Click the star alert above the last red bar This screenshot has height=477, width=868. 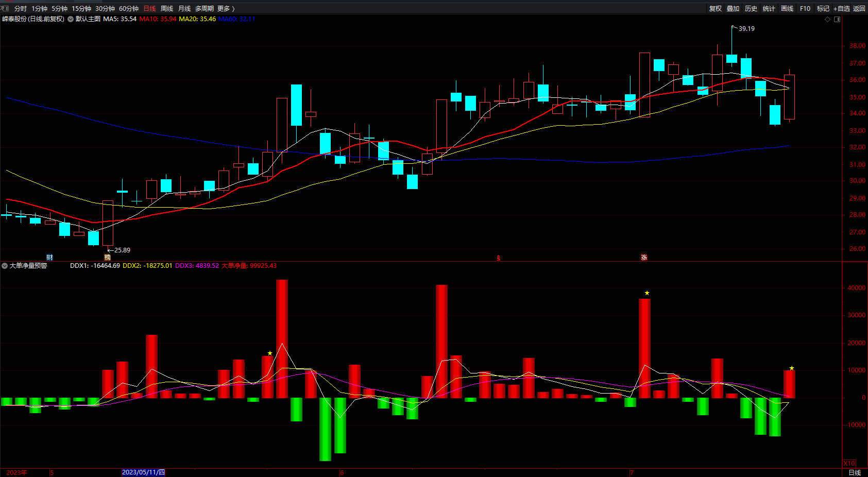[x=792, y=368]
